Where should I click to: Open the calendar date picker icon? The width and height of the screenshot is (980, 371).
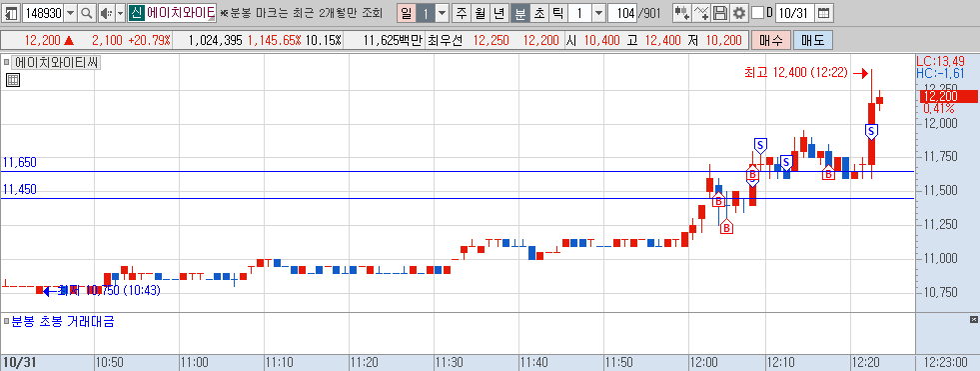tap(824, 13)
